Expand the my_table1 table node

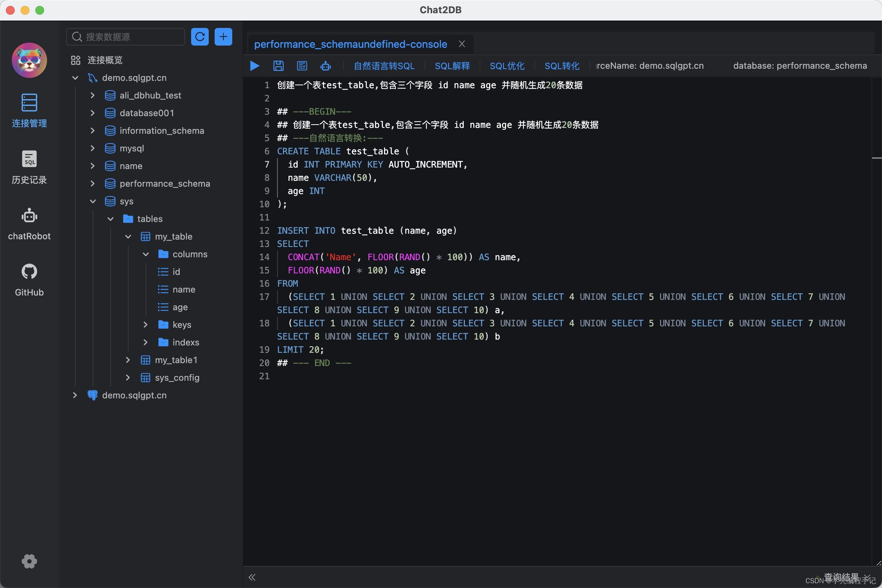coord(128,360)
